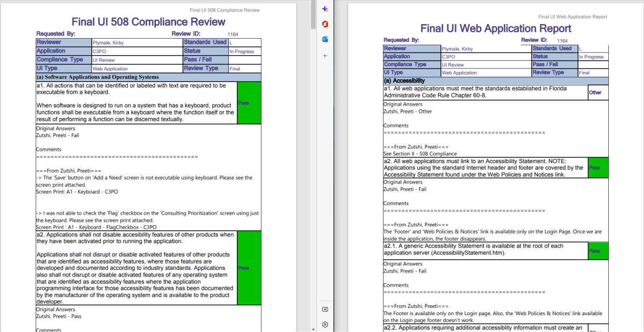Open sidebar settings gear icon
The width and height of the screenshot is (644, 332).
point(325,324)
